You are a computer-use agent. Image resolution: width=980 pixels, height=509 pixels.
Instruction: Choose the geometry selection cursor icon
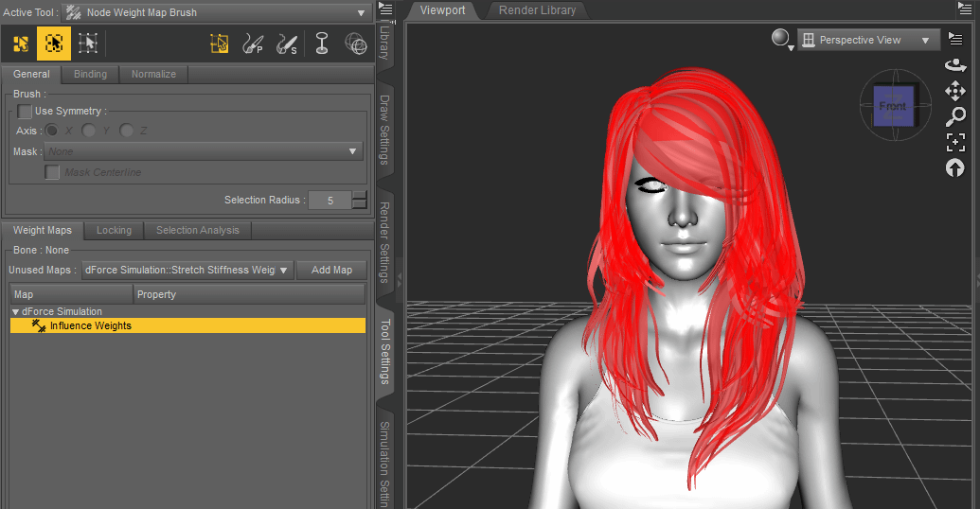[220, 44]
